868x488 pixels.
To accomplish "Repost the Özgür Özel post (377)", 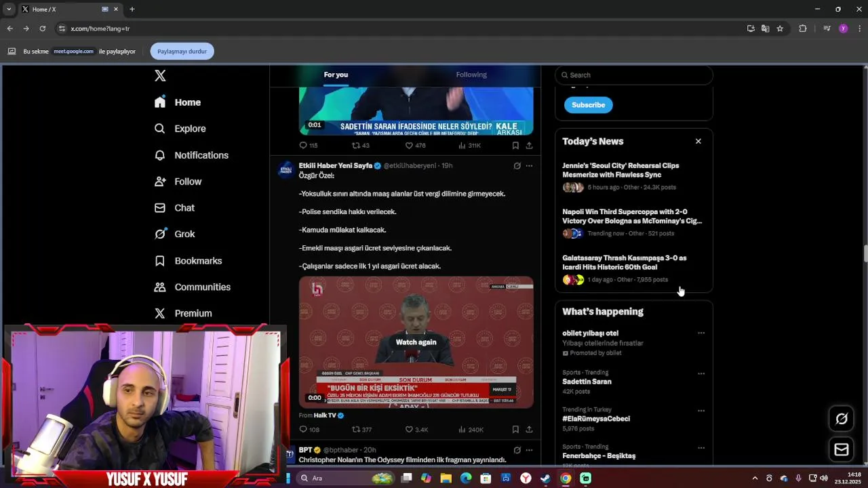I will 361,430.
